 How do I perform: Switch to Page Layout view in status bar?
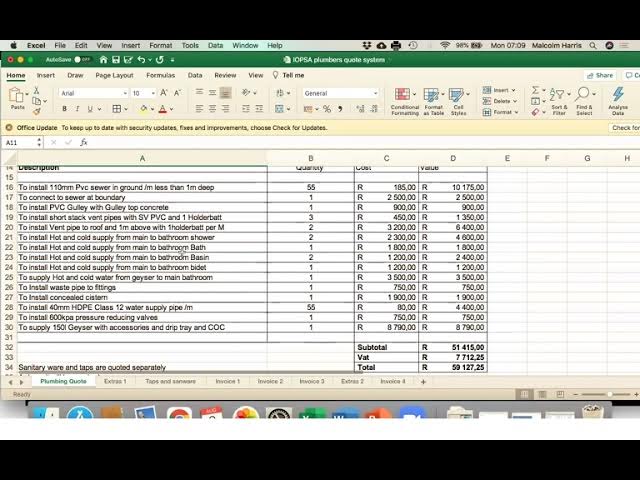tap(542, 394)
